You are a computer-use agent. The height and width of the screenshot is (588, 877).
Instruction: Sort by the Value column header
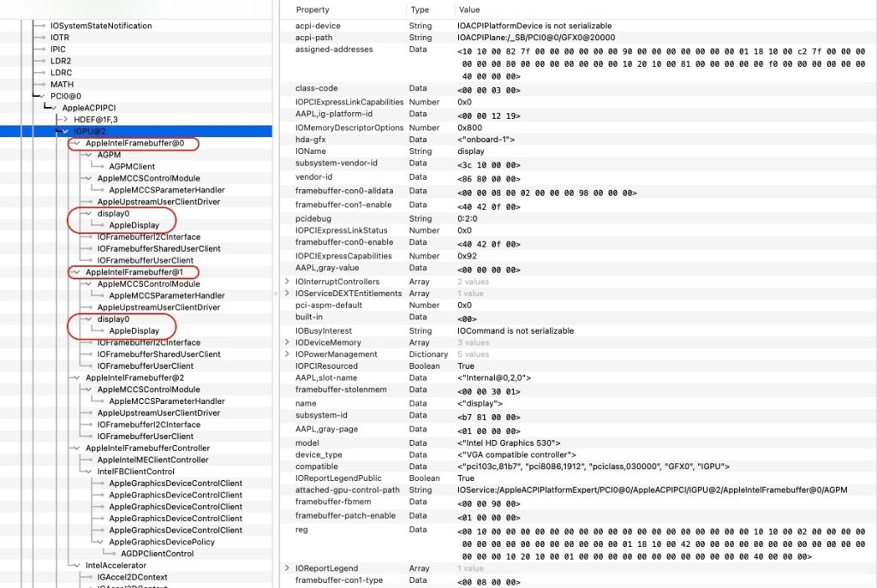[x=469, y=9]
